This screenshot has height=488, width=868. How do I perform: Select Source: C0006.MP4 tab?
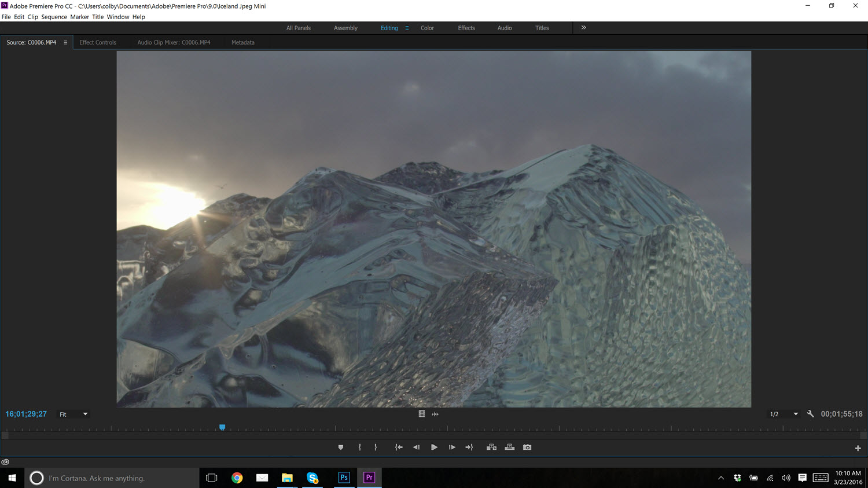[31, 42]
